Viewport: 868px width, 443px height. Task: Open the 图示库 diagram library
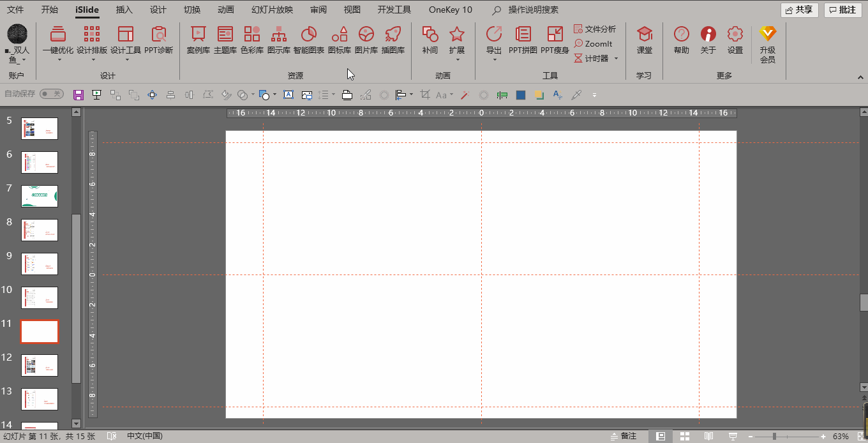point(279,40)
